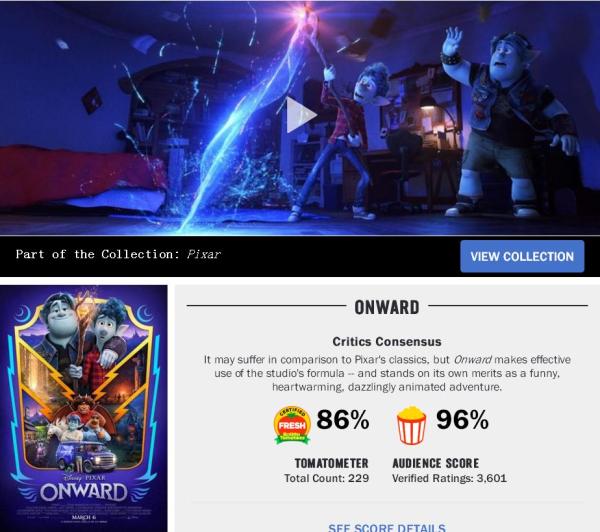600x532 pixels.
Task: Open the Pixar collection name link
Action: pos(204,255)
